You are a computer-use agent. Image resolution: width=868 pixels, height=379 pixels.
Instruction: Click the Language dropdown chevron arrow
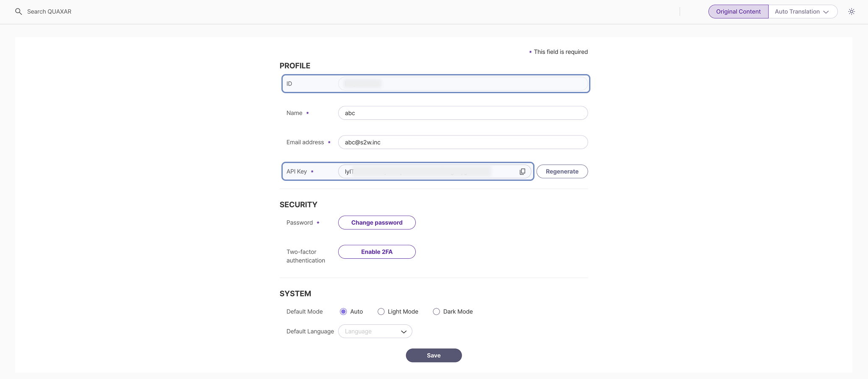[x=403, y=332]
